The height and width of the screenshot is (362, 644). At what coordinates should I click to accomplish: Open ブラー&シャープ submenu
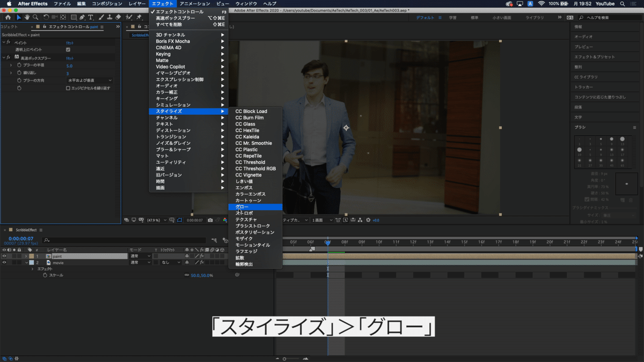(188, 150)
